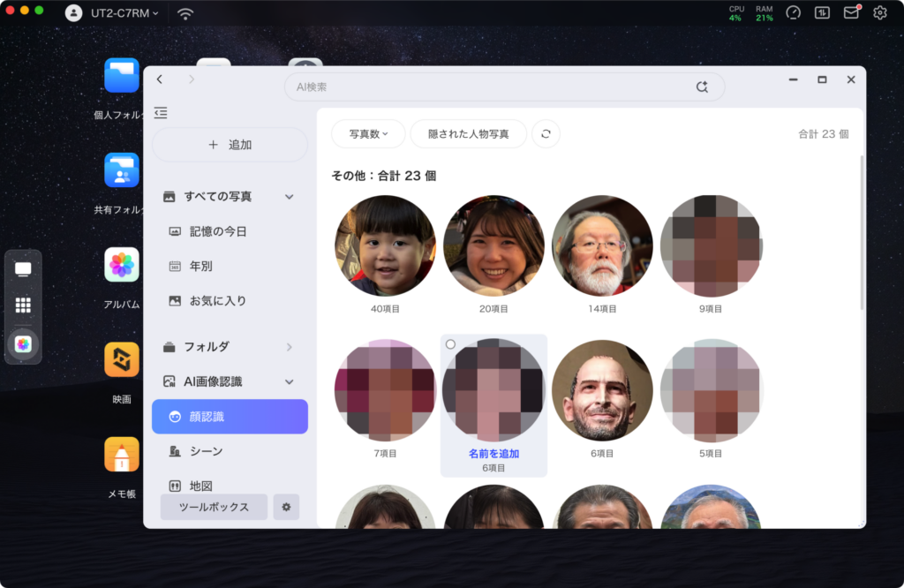Open 共有フォルダ desktop icon
Image resolution: width=904 pixels, height=588 pixels.
[x=122, y=170]
